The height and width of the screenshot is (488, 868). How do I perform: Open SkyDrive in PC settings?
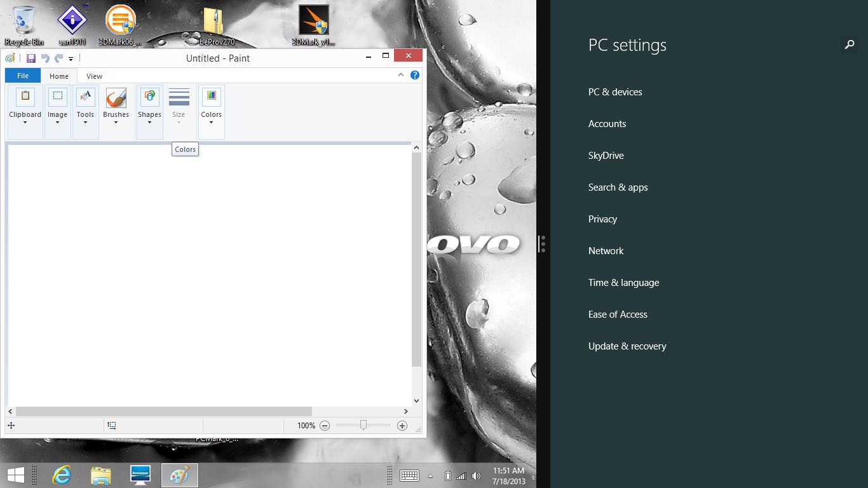point(606,156)
